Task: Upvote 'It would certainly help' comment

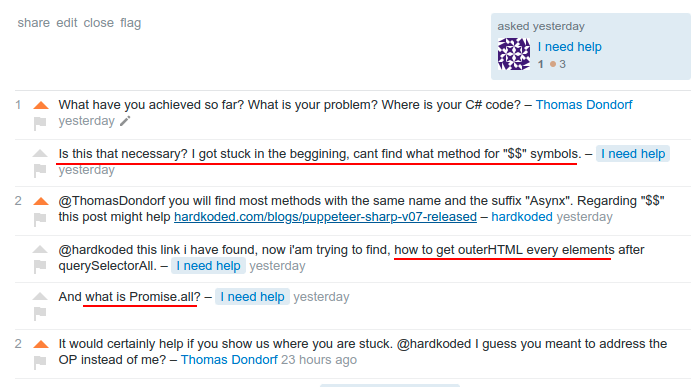Action: tap(41, 344)
